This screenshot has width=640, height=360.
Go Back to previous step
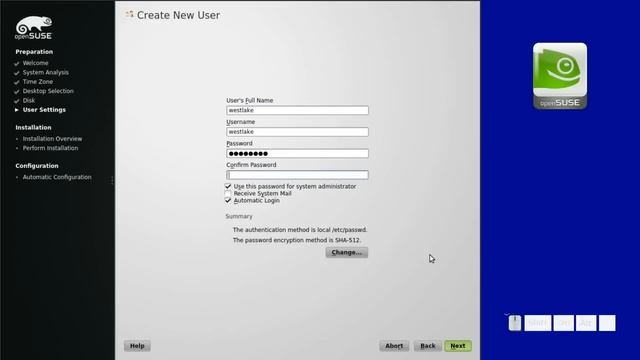click(x=427, y=346)
